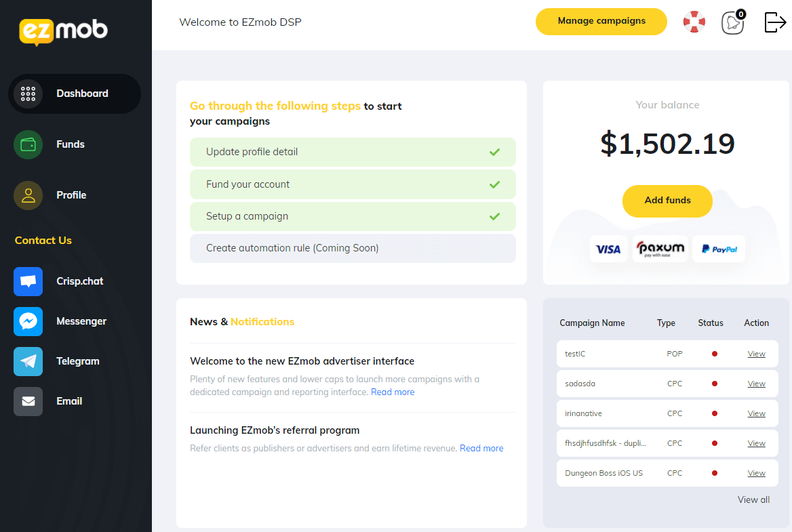Open Read more on the referral program
The image size is (792, 532).
coord(481,448)
